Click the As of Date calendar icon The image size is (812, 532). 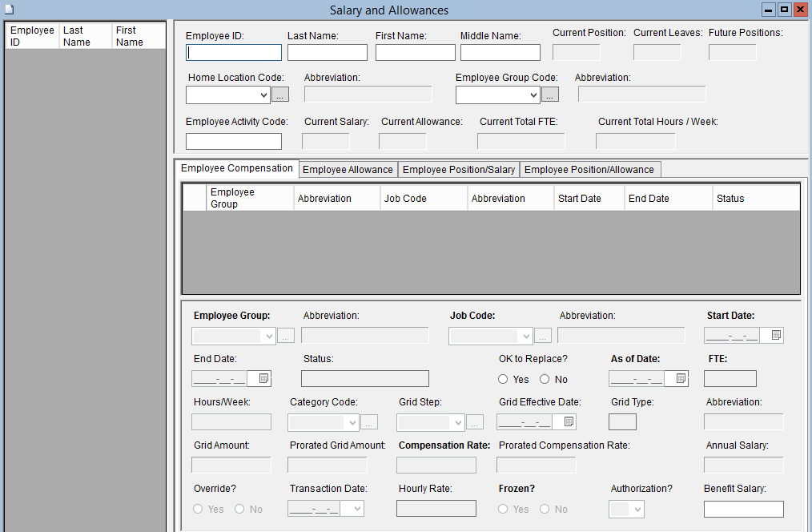click(680, 378)
